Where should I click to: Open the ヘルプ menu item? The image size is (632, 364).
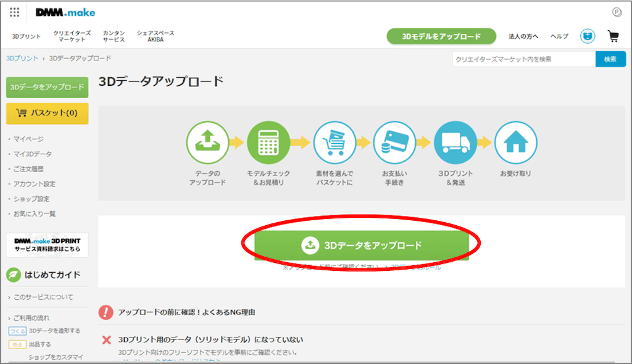[559, 36]
